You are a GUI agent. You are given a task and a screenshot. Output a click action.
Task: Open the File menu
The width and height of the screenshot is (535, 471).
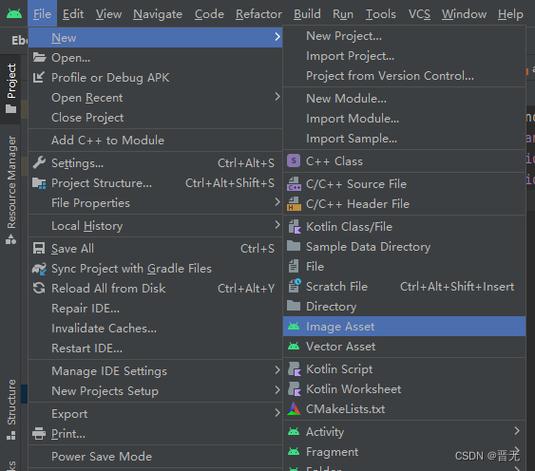[x=42, y=14]
